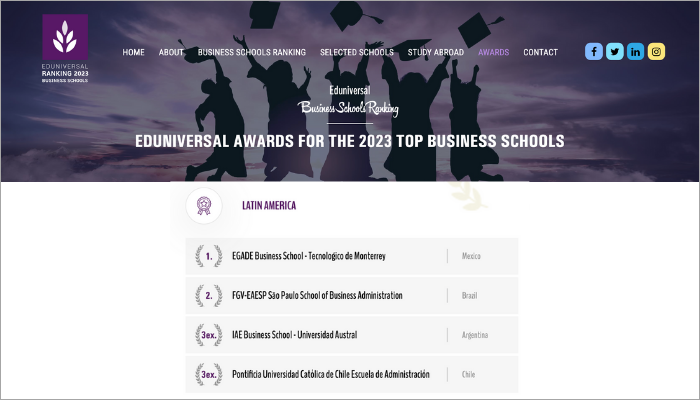Screen dimensions: 700x400
Task: Click the Eduniversal Awards 2023 headline
Action: click(350, 141)
